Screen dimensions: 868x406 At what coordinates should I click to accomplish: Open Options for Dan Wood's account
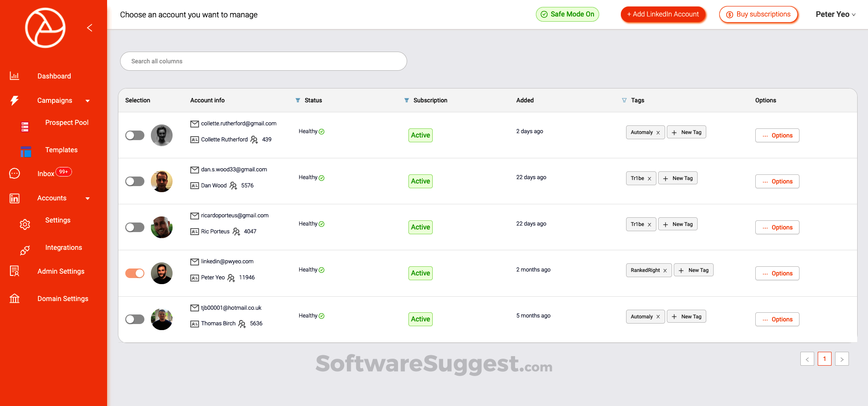(x=777, y=181)
